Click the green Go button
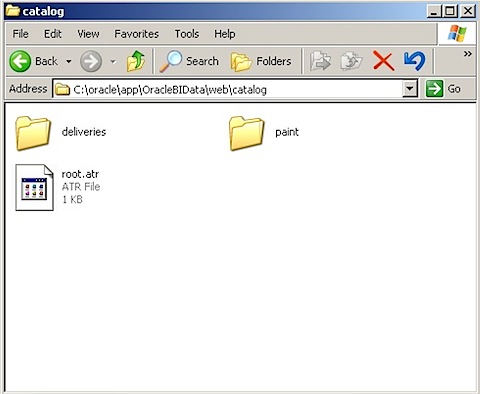The image size is (480, 394). pos(444,89)
